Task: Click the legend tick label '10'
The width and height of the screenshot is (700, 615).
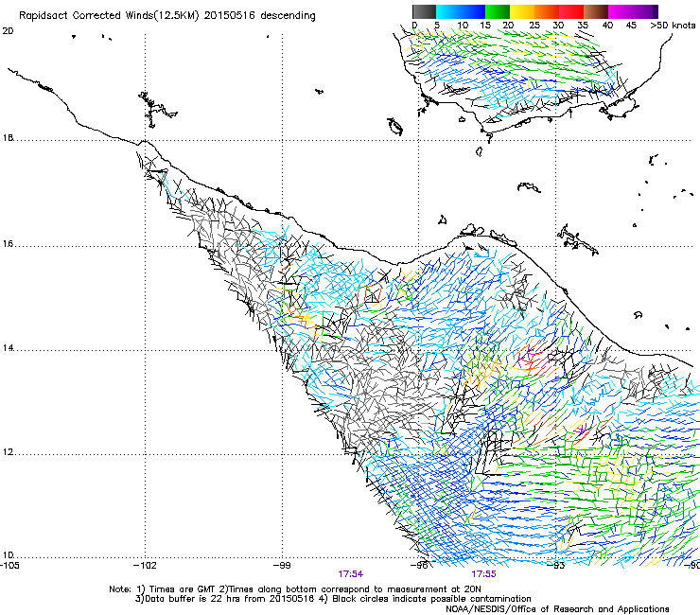Action: [463, 25]
